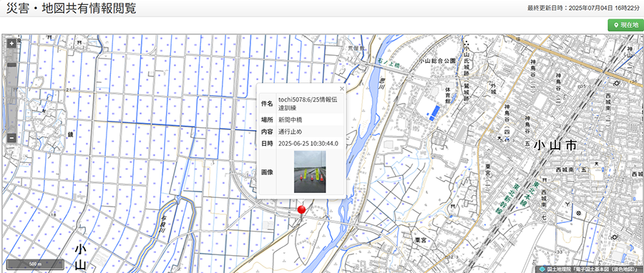
Task: Close the incident info popup
Action: (342, 88)
